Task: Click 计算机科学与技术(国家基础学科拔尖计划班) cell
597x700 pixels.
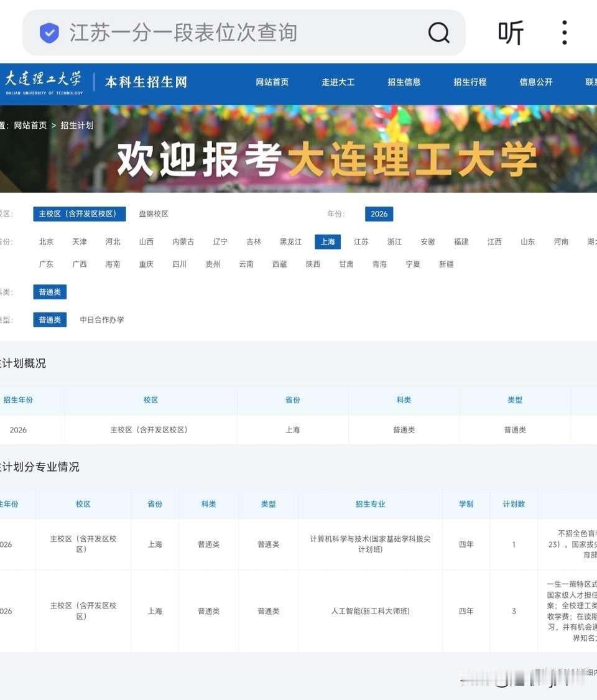Action: point(371,544)
